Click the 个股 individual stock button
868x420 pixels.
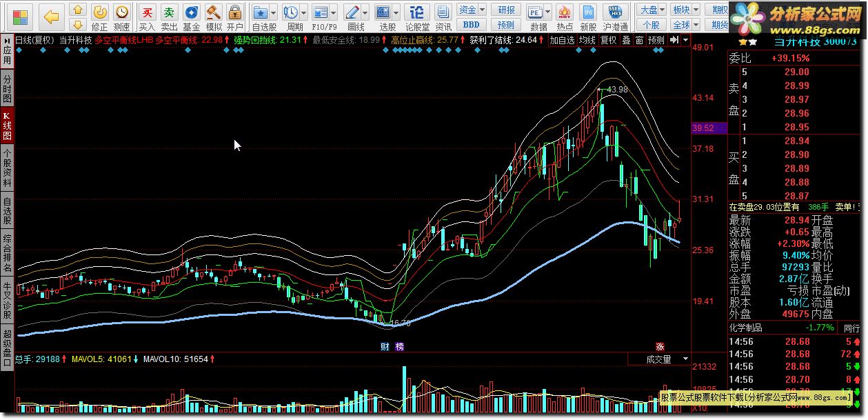point(652,25)
